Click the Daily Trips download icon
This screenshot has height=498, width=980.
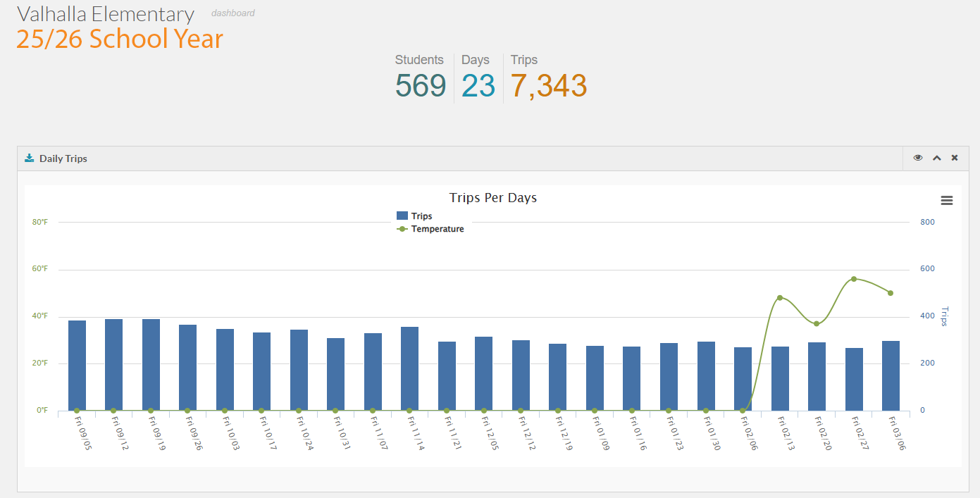point(30,158)
